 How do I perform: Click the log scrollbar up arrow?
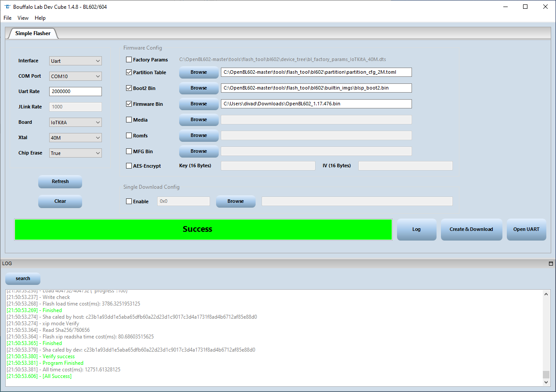tap(546, 294)
